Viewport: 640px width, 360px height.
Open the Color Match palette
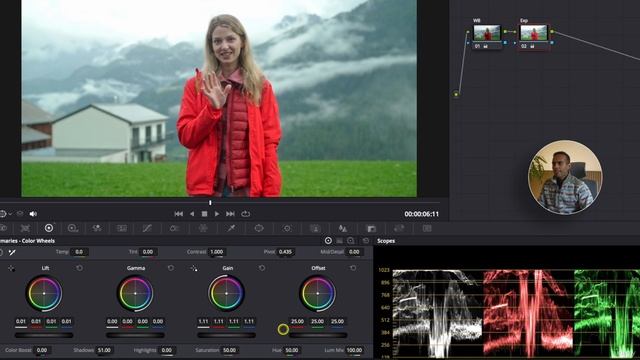click(25, 228)
